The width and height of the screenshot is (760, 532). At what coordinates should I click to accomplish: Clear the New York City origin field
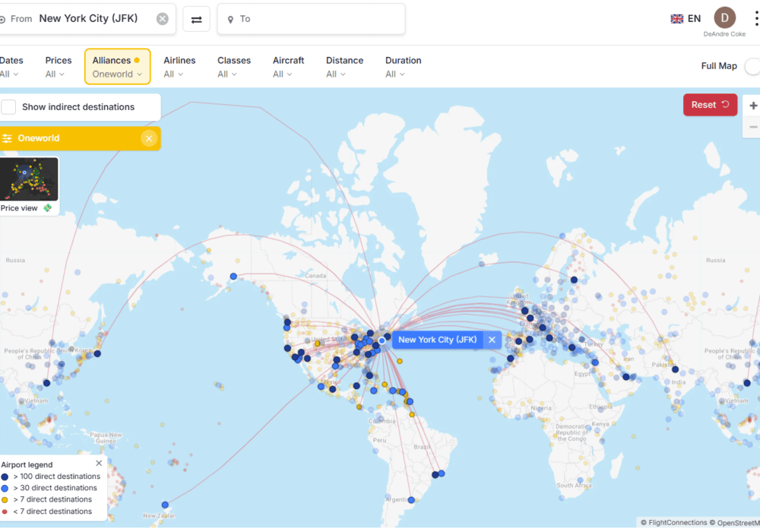162,18
